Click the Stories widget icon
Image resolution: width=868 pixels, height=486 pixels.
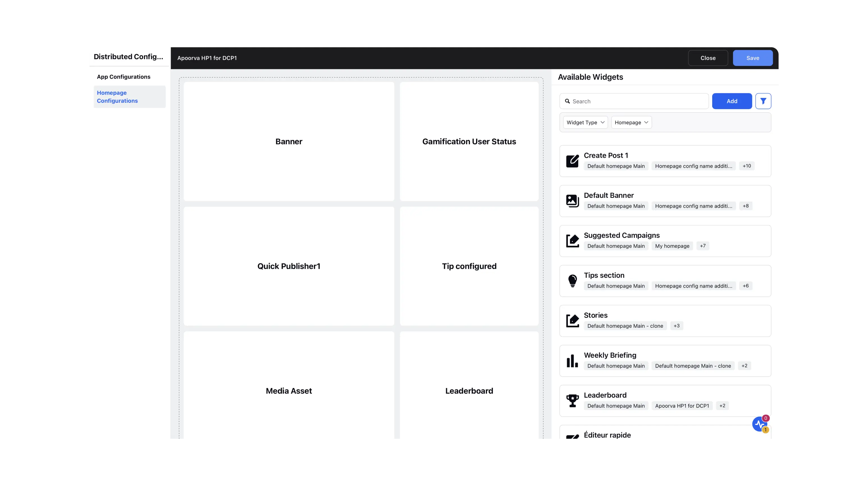tap(572, 321)
